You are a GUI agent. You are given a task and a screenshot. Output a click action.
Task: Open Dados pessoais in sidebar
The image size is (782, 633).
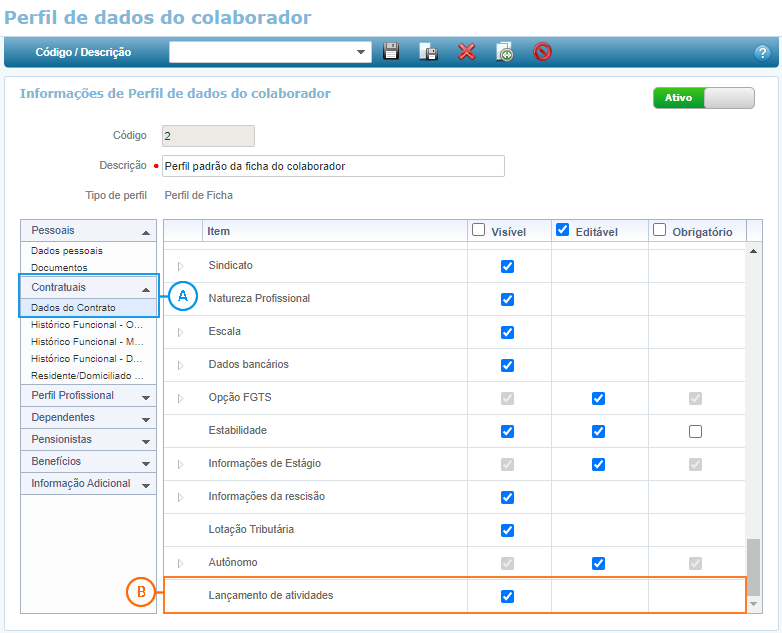(x=67, y=251)
